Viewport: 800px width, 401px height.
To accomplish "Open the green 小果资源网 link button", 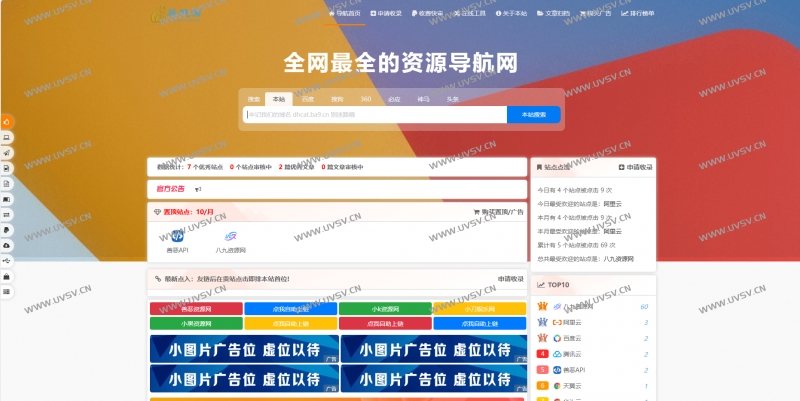I will tap(196, 323).
